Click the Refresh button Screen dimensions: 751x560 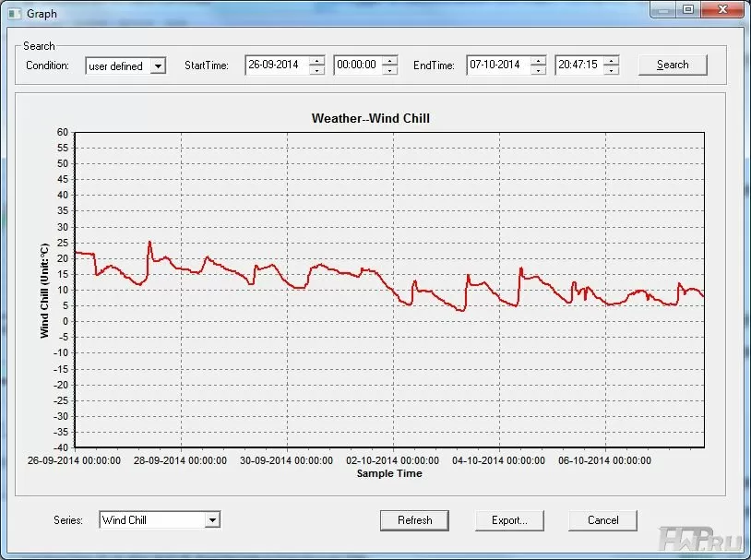[x=414, y=520]
